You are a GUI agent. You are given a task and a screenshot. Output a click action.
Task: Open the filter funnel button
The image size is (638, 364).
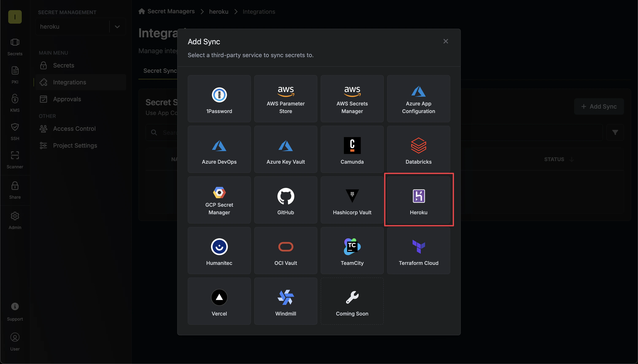(x=615, y=132)
